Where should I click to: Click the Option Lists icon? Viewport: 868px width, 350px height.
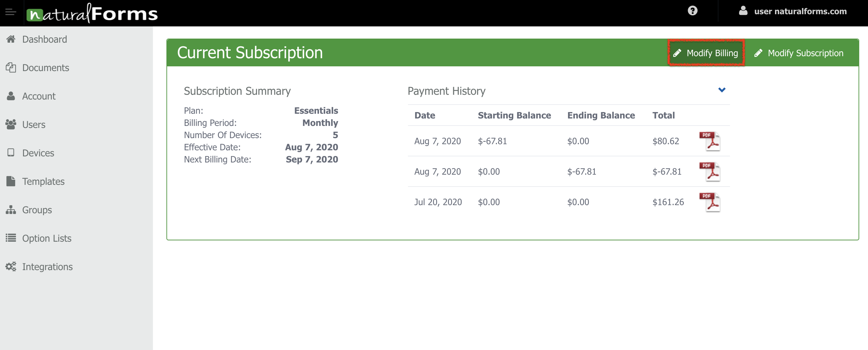[11, 238]
